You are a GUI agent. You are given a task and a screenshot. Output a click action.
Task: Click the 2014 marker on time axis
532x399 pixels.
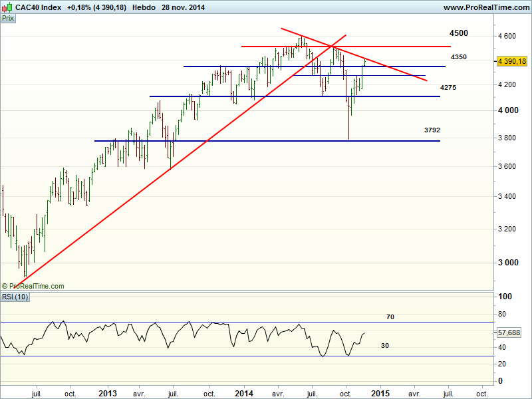[244, 393]
